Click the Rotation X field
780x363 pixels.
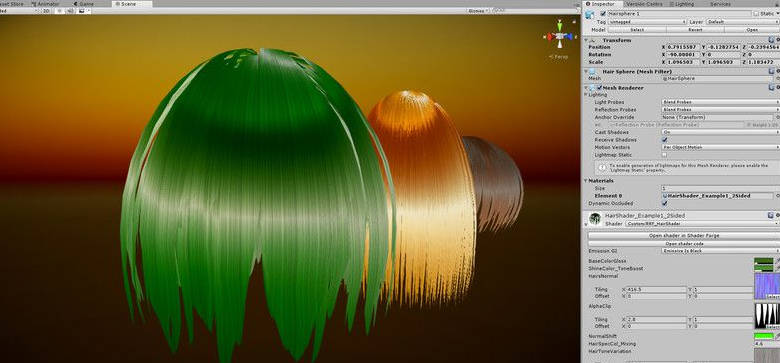coord(684,54)
